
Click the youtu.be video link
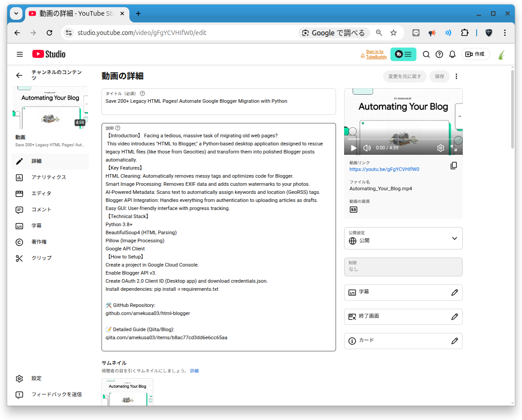pos(384,169)
